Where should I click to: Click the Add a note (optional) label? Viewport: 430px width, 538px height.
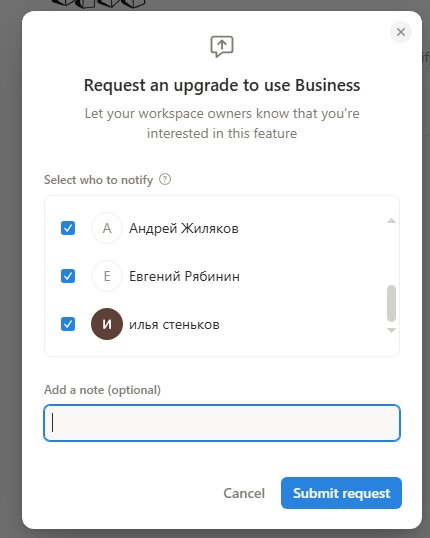point(102,390)
